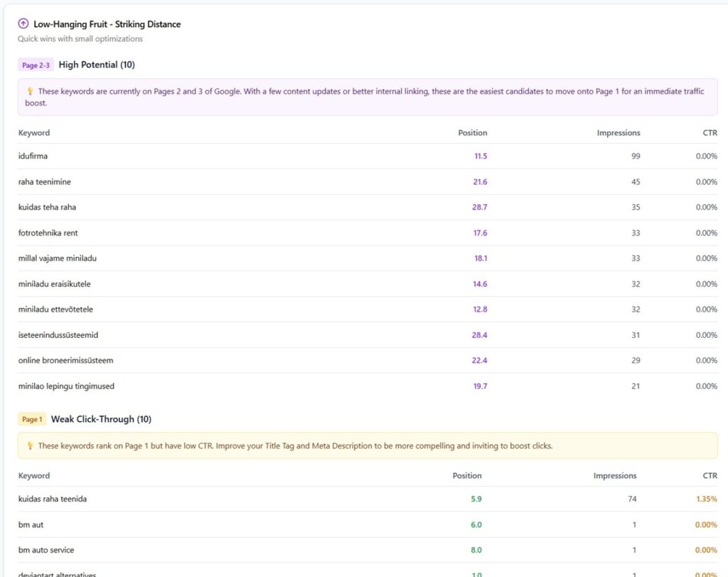The image size is (728, 577).
Task: Click the 28.7 position value
Action: [480, 208]
